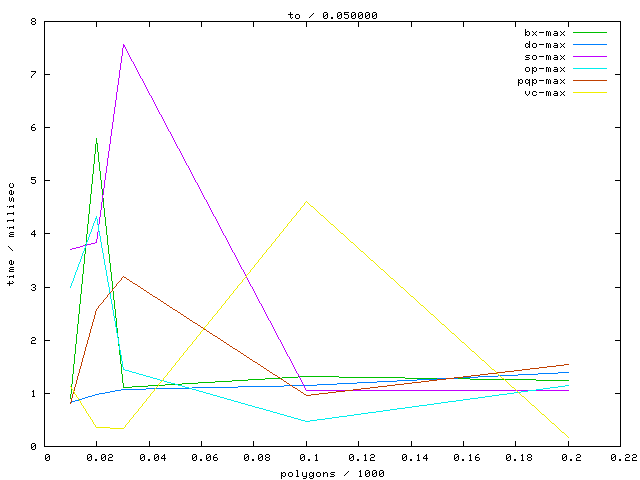Click the peak of the red pqp-max line

(x=123, y=276)
